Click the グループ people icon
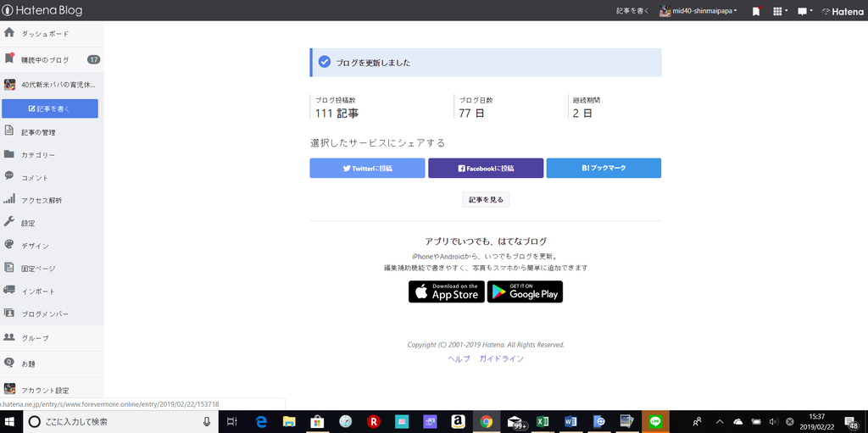 coord(8,336)
